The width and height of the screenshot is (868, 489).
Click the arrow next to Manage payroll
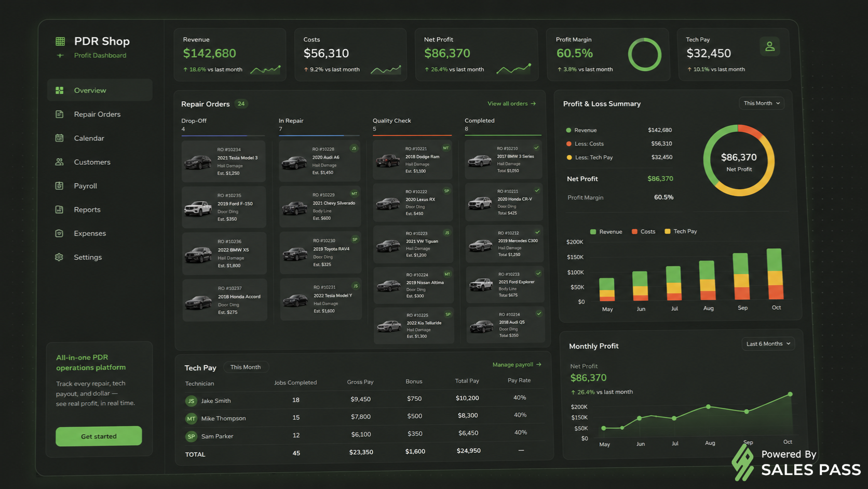click(x=538, y=365)
